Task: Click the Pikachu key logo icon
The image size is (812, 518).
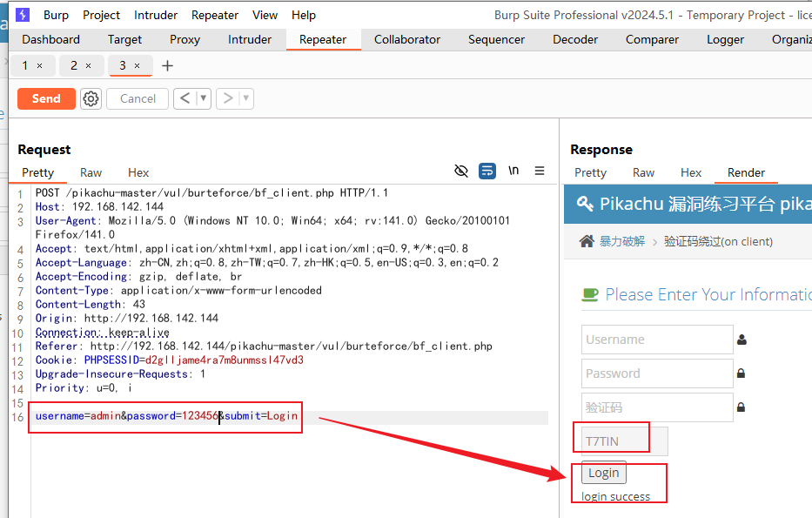Action: tap(585, 204)
